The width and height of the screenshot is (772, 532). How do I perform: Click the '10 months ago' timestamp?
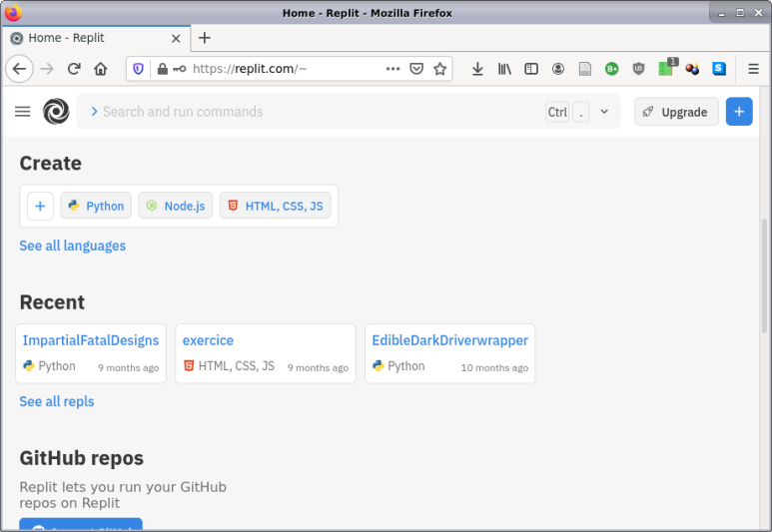pyautogui.click(x=494, y=367)
